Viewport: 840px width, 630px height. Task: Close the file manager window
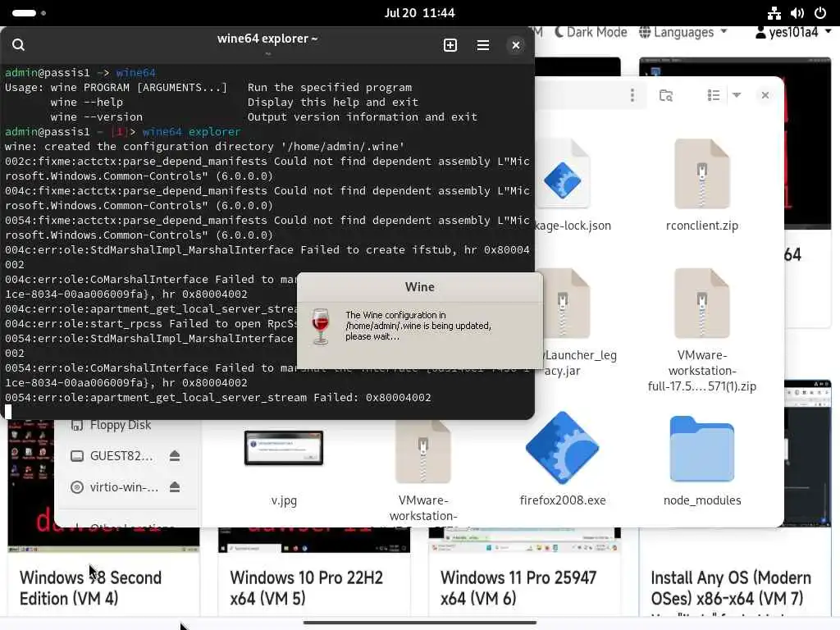765,95
